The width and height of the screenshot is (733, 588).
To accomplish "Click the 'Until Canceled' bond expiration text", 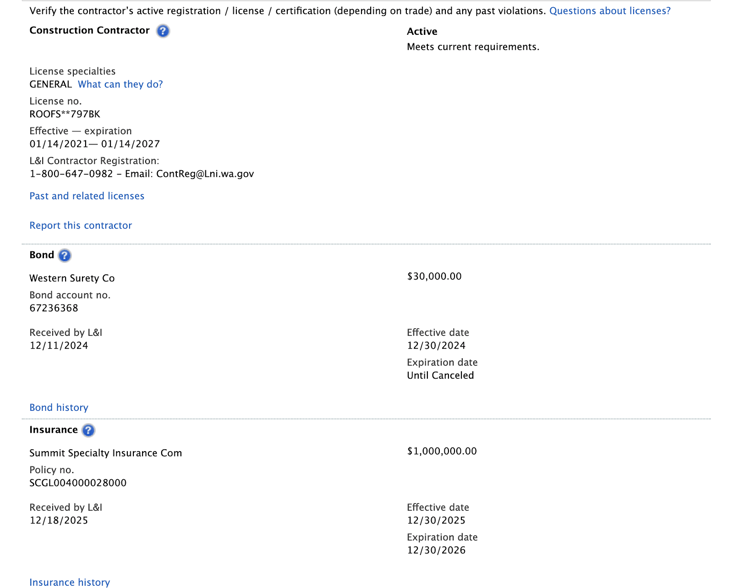I will coord(440,376).
